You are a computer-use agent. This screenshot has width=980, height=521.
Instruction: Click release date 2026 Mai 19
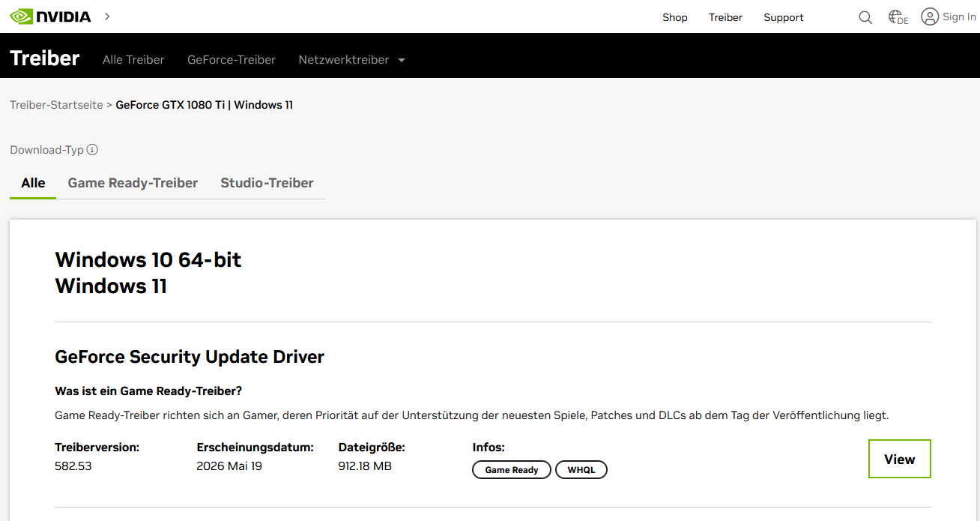(x=229, y=466)
